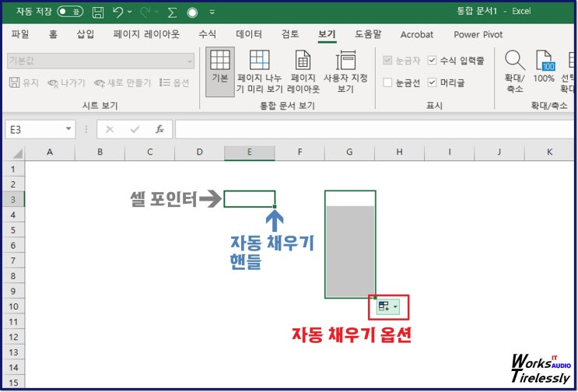Open the 기본값 sheet view combo box
Image resolution: width=578 pixels, height=392 pixels.
click(x=100, y=61)
